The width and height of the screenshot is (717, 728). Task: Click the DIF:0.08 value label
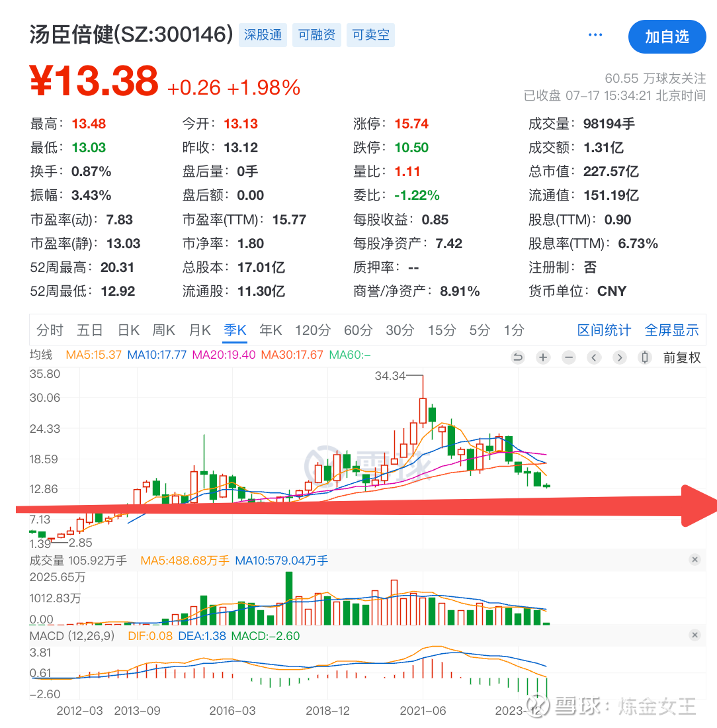pyautogui.click(x=150, y=635)
